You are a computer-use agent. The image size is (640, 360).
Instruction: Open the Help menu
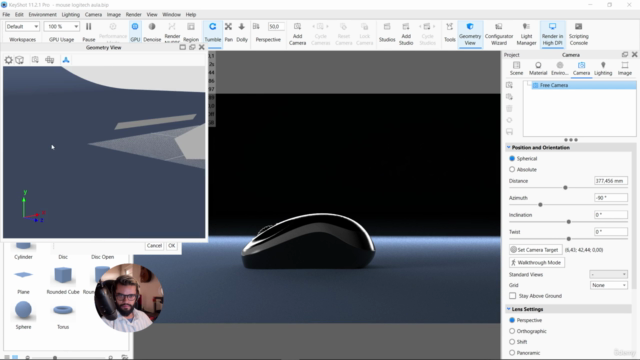(191, 14)
